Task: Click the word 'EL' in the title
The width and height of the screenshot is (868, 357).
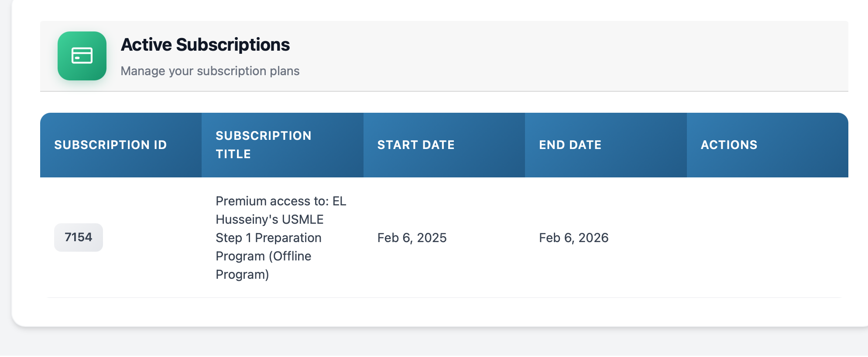Action: coord(339,201)
